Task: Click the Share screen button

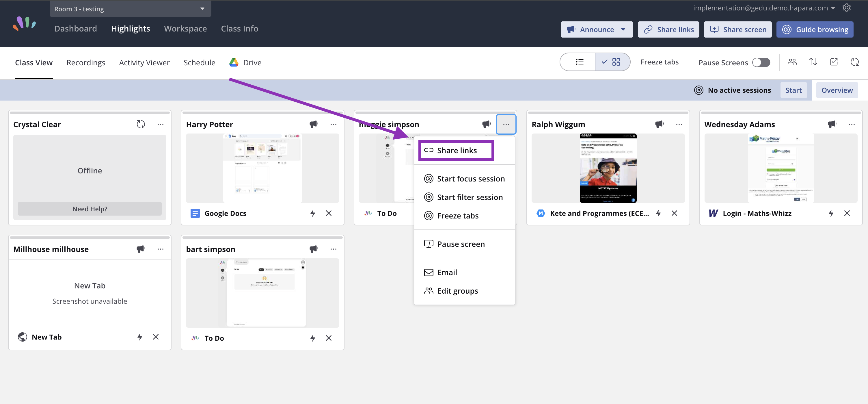Action: [737, 29]
